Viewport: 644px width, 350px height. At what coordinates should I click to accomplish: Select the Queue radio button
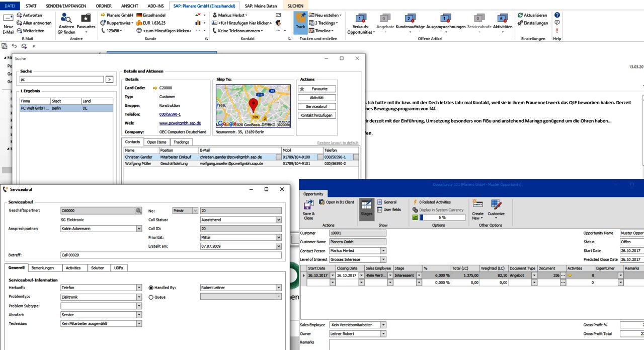[x=151, y=297]
